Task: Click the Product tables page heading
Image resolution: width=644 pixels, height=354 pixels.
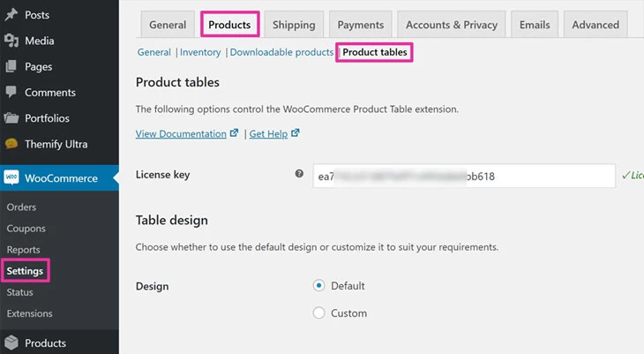Action: point(177,82)
